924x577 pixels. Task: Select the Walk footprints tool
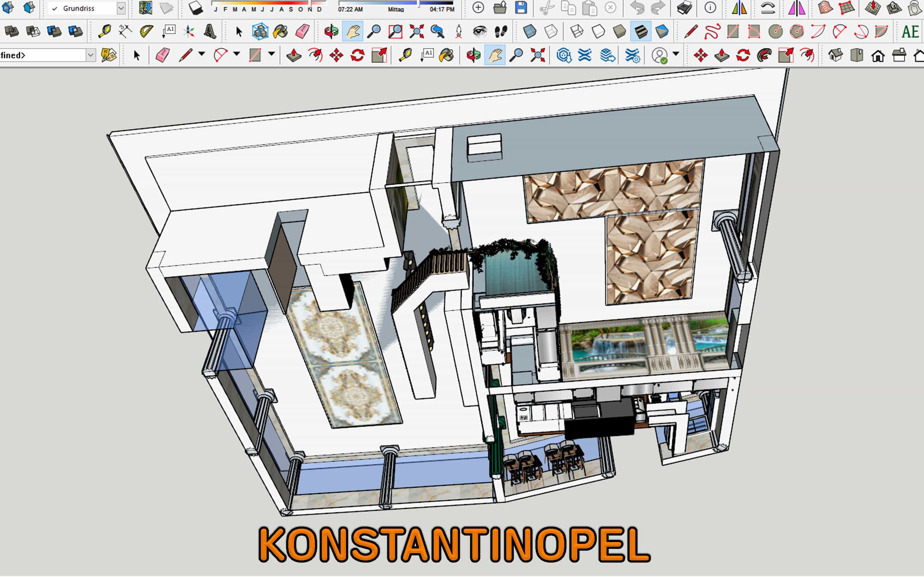501,32
